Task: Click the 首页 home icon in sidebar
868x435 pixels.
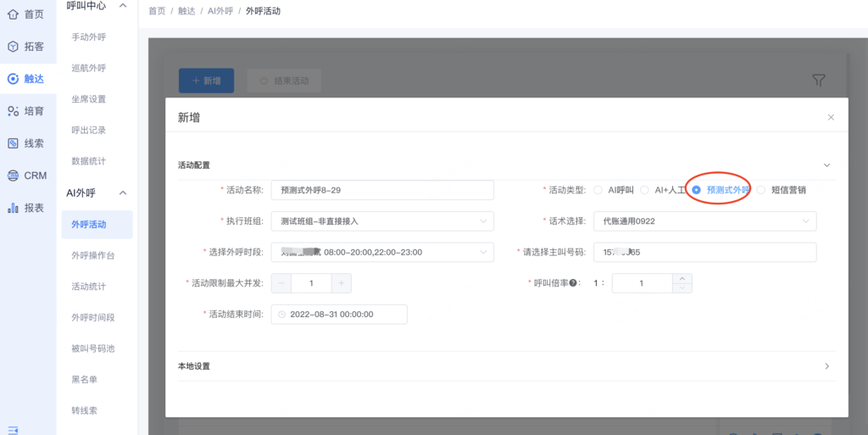Action: click(13, 14)
